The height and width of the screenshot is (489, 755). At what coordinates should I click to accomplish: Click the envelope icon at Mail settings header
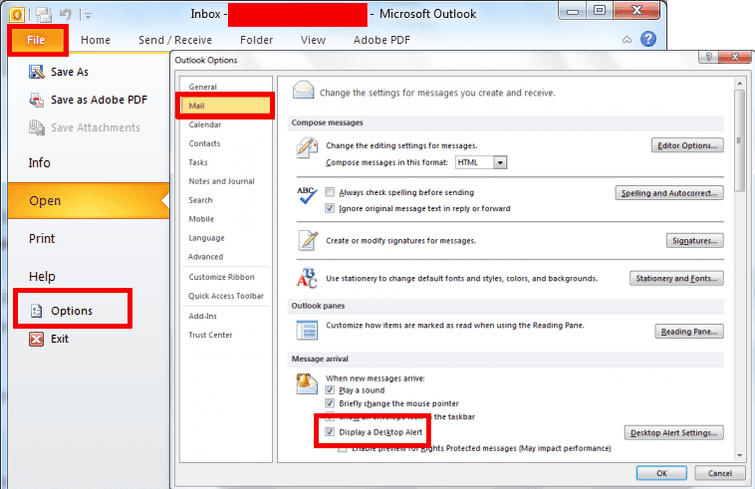(x=303, y=90)
